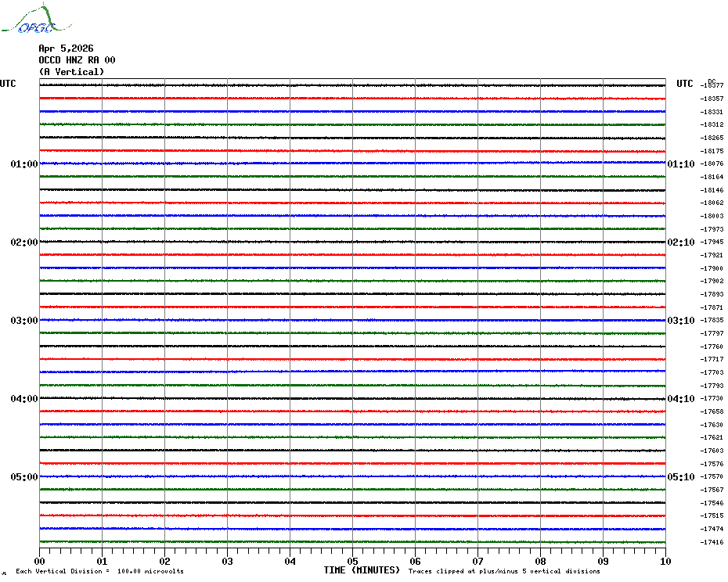The height and width of the screenshot is (582, 728).
Task: Click the Each Vertical Division microvolts note
Action: click(x=99, y=571)
